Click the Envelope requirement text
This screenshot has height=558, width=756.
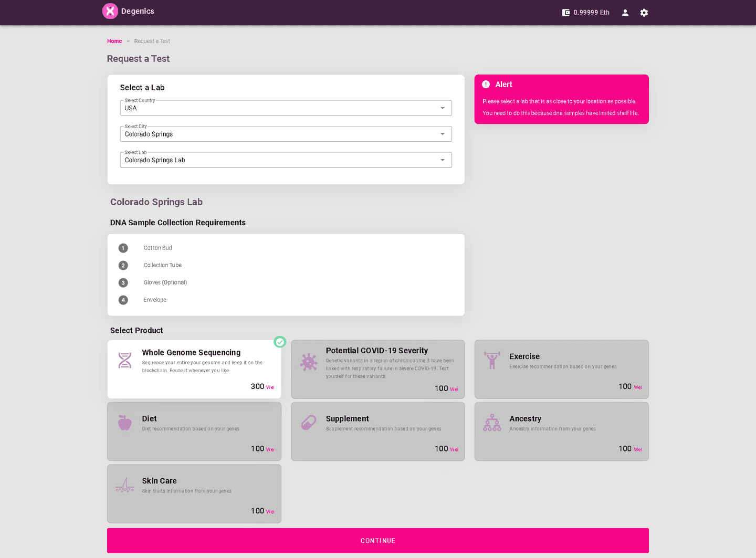coord(155,300)
